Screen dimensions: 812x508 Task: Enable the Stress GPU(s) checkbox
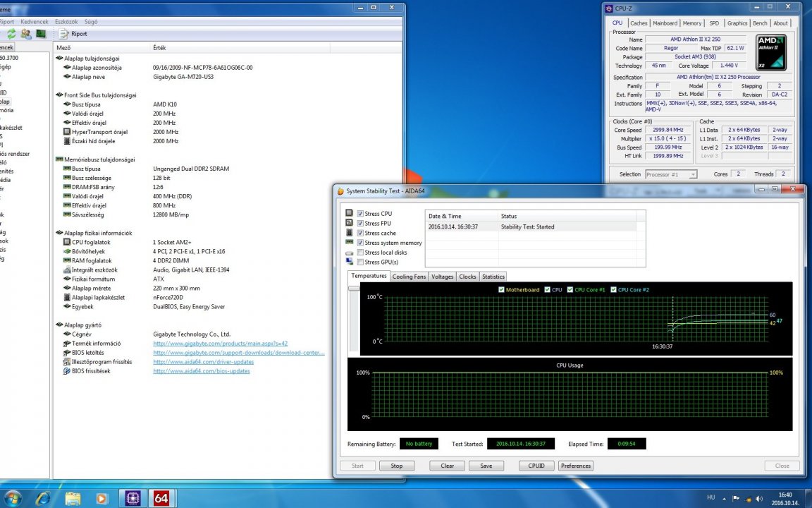(x=360, y=262)
